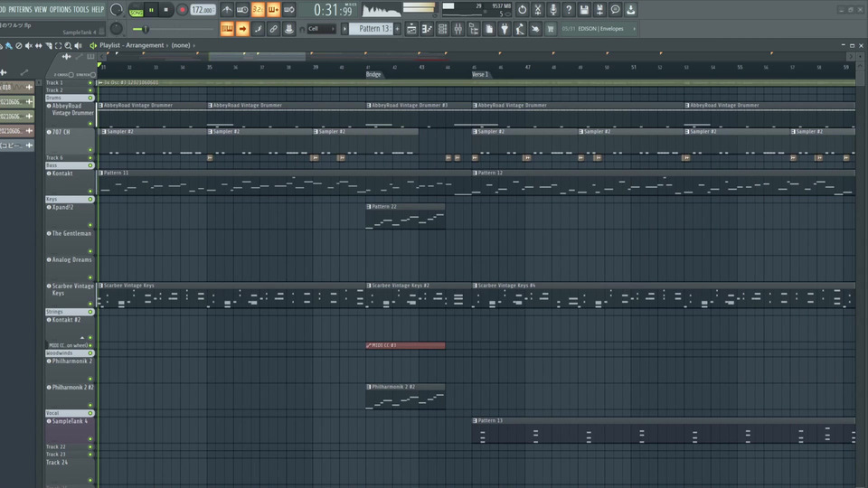Click the Save project floppy disk icon
Viewport: 868px width, 488px height.
pos(584,10)
